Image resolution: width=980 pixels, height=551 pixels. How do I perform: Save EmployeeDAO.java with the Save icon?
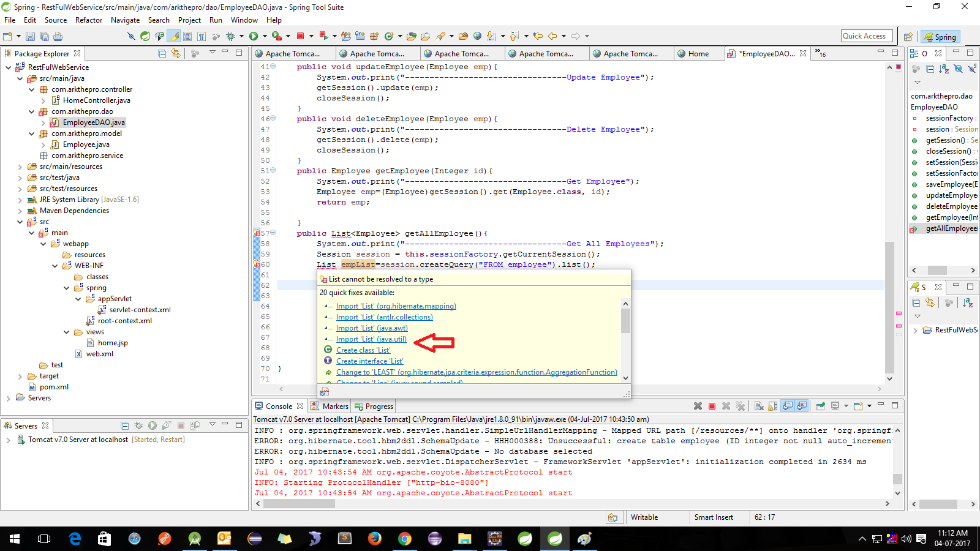(30, 36)
